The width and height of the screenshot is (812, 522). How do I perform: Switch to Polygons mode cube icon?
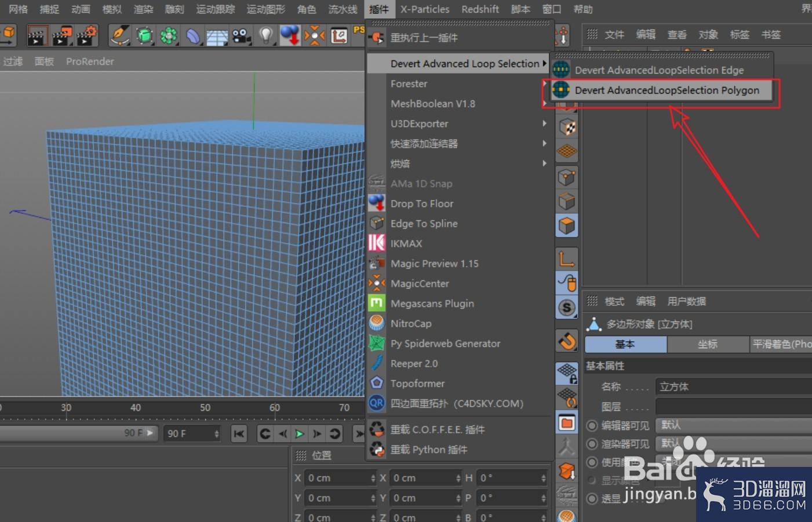point(567,225)
